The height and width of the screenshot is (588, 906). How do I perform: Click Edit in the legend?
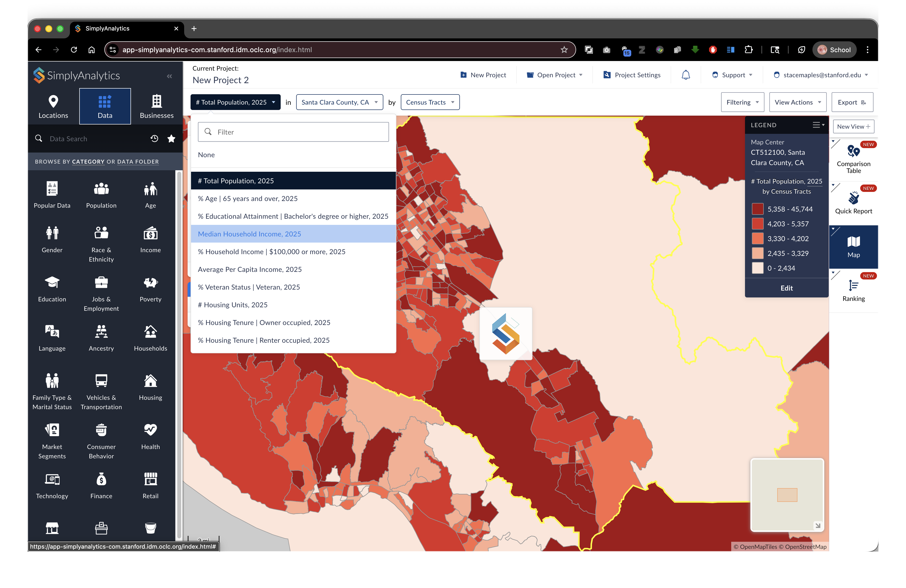(x=786, y=288)
